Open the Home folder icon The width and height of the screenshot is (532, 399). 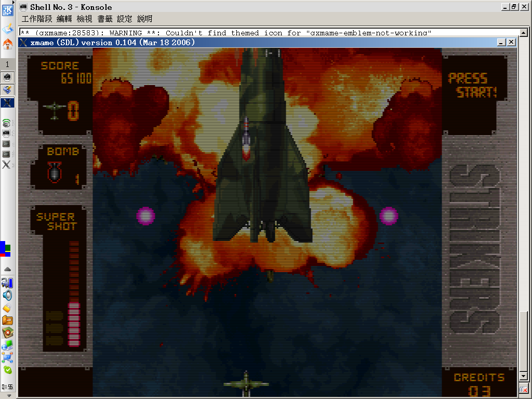7,44
